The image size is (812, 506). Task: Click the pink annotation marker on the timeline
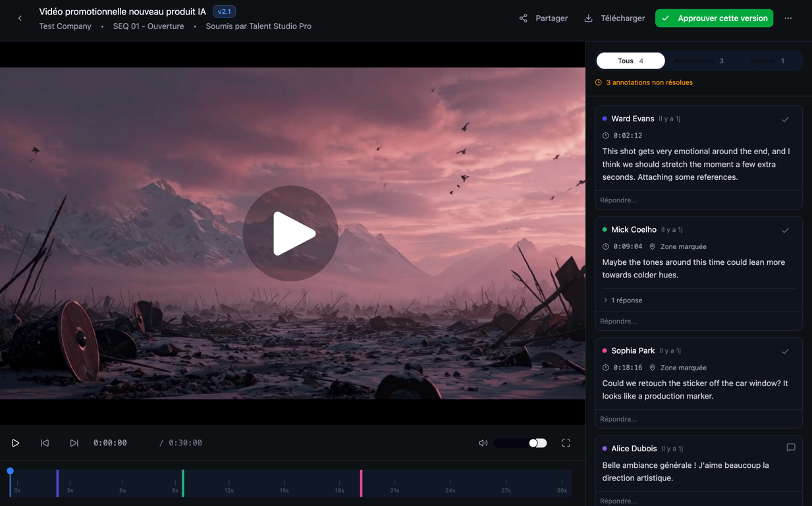pos(361,483)
